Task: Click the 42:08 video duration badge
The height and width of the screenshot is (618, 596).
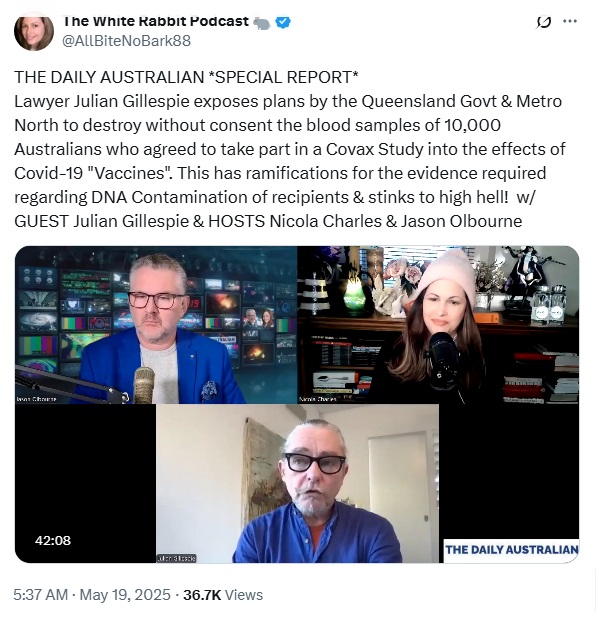Action: (53, 540)
